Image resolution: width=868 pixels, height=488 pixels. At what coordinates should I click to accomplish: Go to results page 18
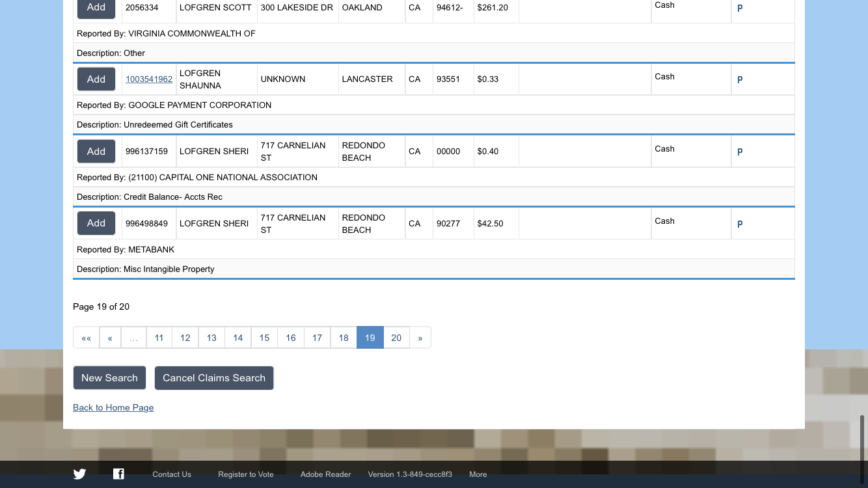click(344, 338)
